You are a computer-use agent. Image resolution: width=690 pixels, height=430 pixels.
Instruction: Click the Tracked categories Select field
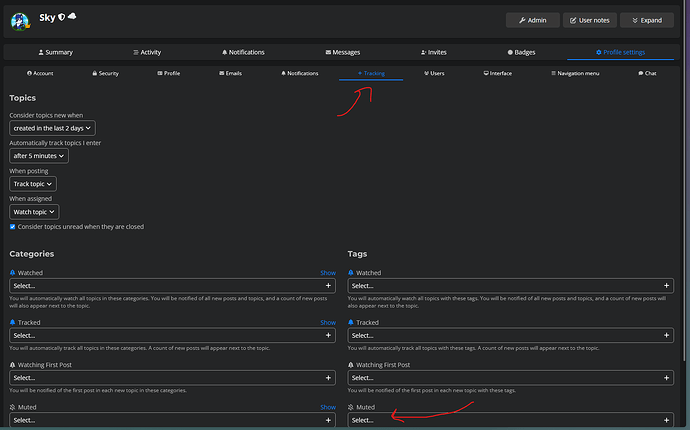(x=172, y=335)
